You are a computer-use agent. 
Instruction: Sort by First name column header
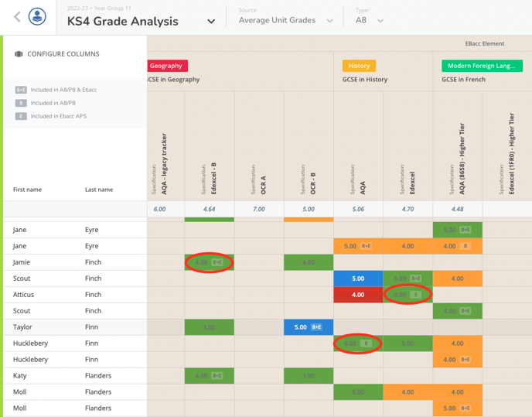(28, 190)
